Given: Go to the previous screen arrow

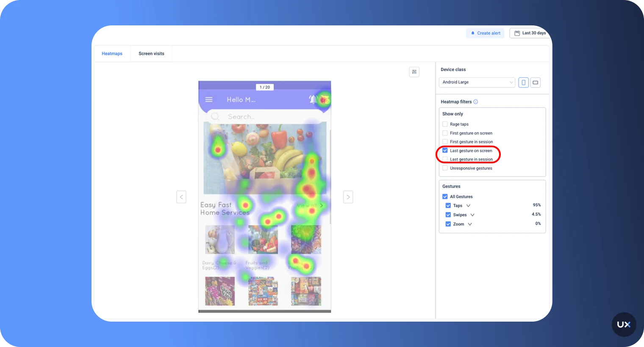Looking at the screenshot, I should point(181,197).
